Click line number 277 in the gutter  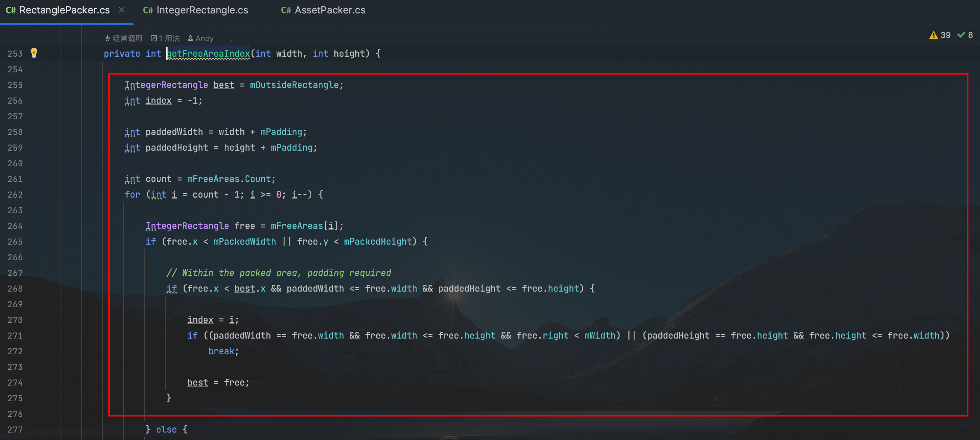point(15,429)
